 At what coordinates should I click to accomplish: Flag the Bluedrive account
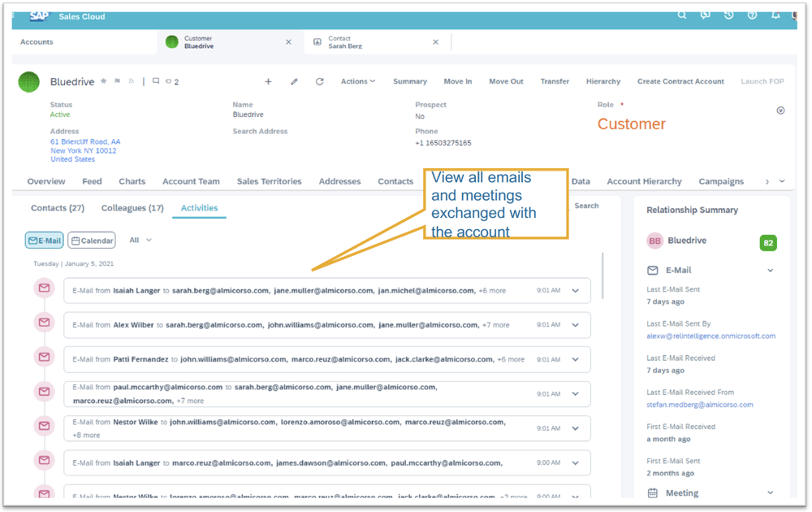click(118, 80)
